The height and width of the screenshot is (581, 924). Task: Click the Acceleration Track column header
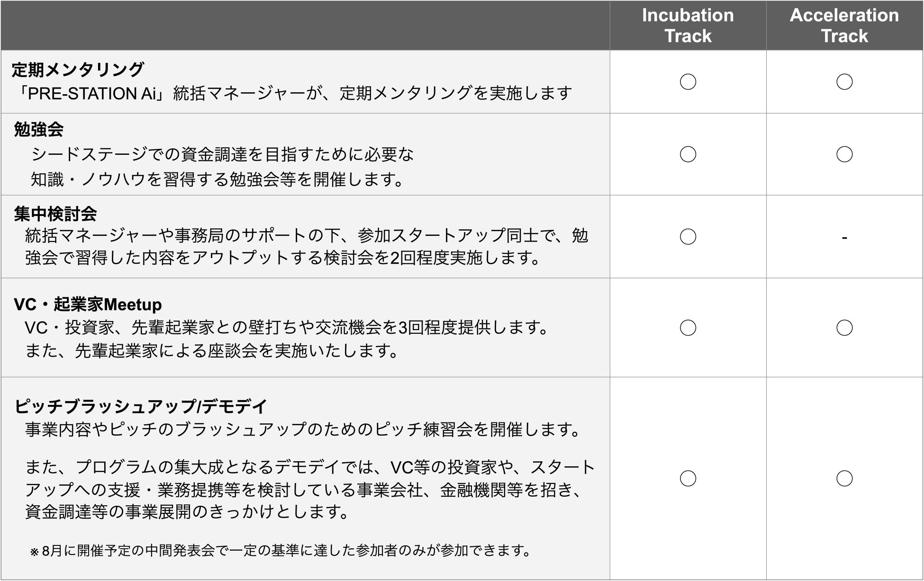844,26
